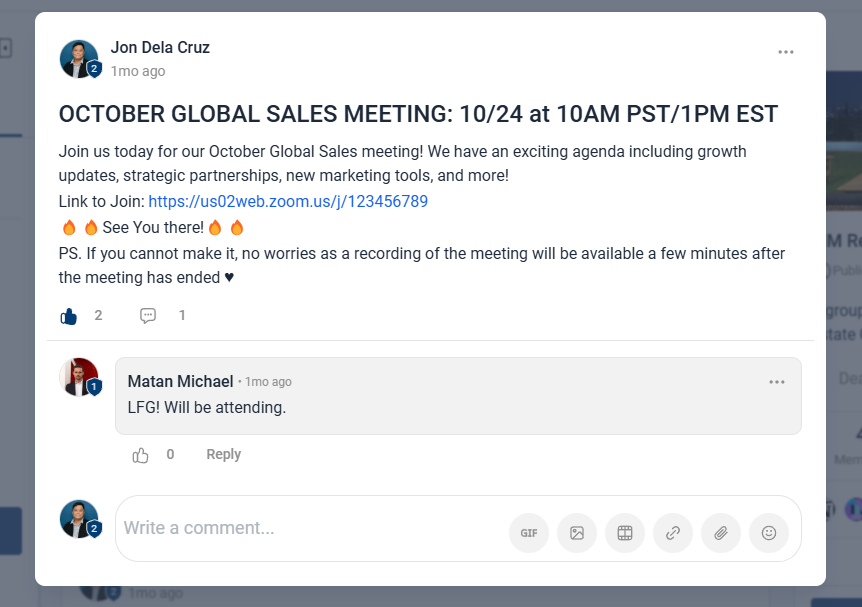862x607 pixels.
Task: Open the emoji picker
Action: pyautogui.click(x=769, y=533)
